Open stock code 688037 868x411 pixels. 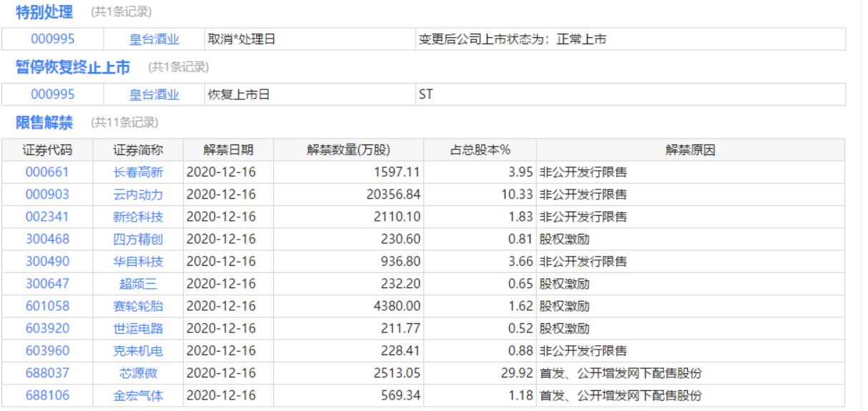click(x=48, y=373)
